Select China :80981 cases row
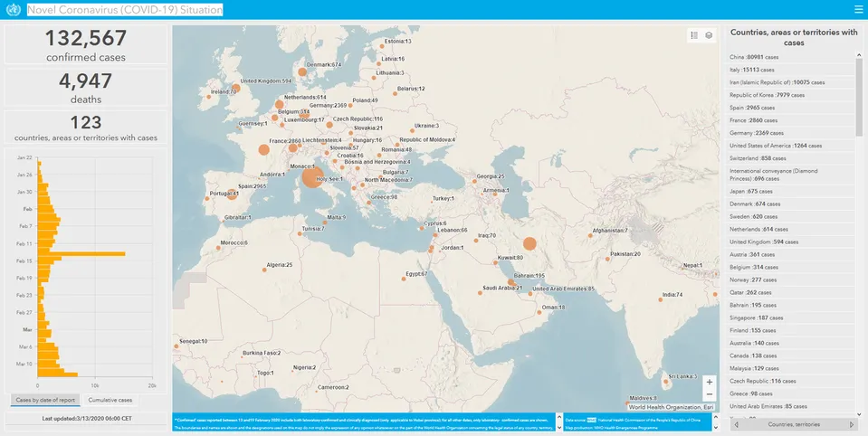Screen dimensions: 868x436 (790, 57)
